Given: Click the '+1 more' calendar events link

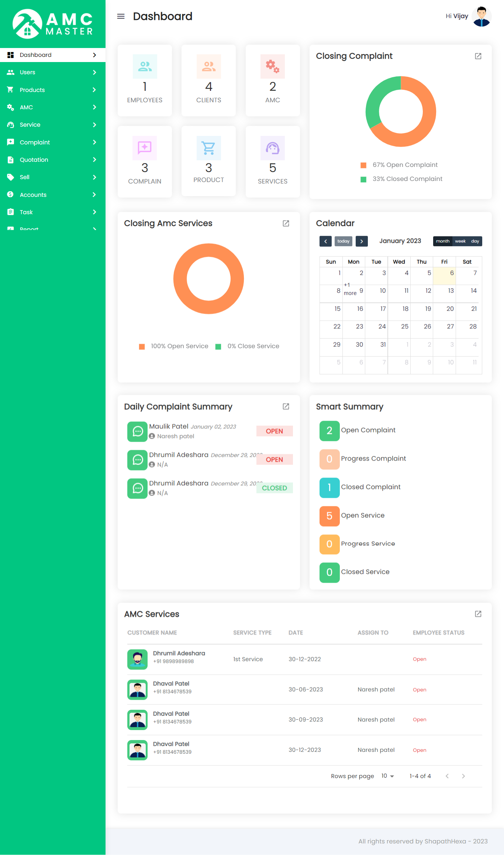Looking at the screenshot, I should coord(350,289).
